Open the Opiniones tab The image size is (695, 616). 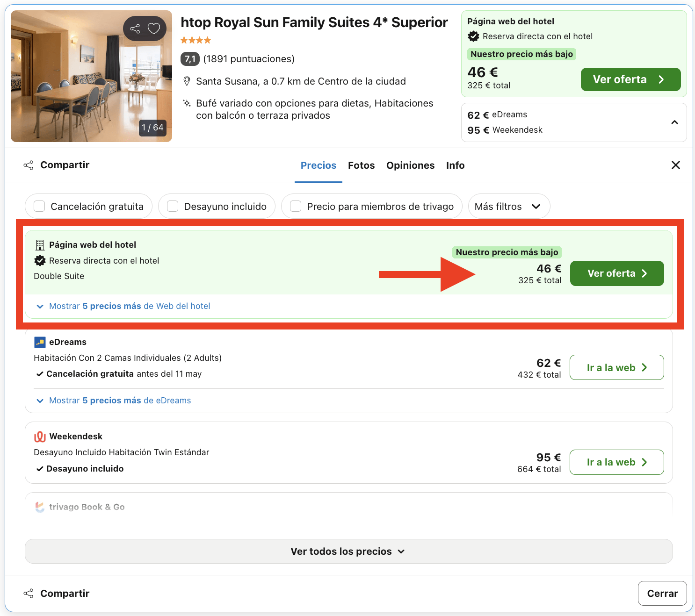tap(410, 165)
